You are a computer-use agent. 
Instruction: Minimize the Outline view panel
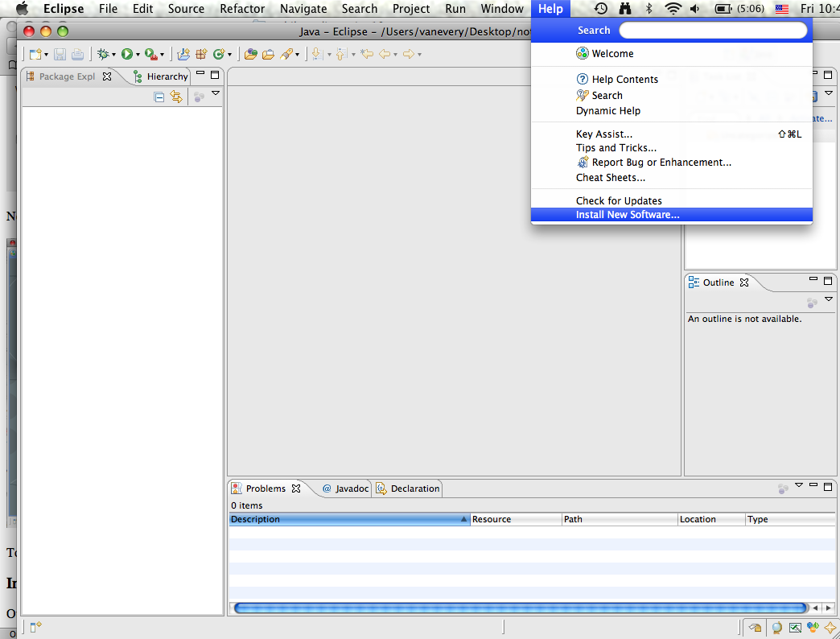tap(813, 279)
